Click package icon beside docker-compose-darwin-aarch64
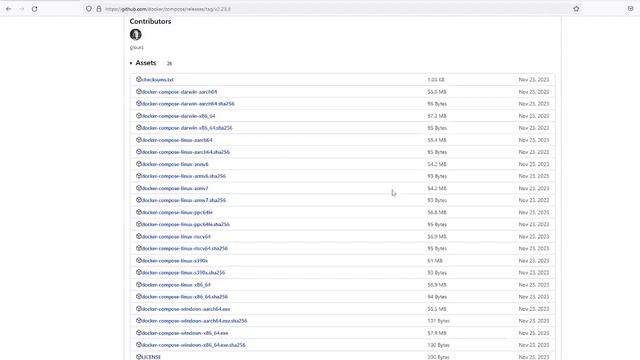The height and width of the screenshot is (360, 640). click(x=139, y=91)
